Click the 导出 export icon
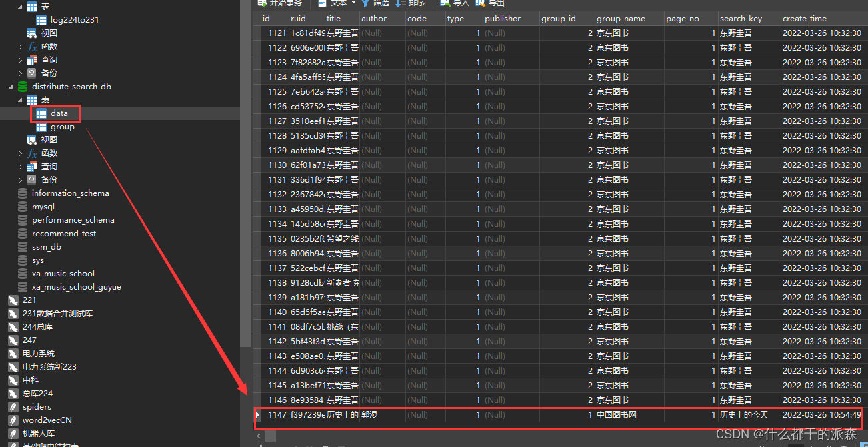868x447 pixels. pyautogui.click(x=481, y=3)
